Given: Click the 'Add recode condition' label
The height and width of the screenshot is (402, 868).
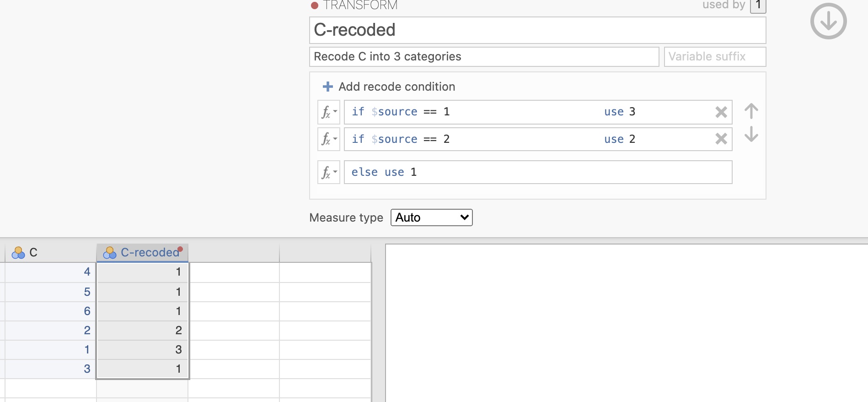Looking at the screenshot, I should [396, 87].
